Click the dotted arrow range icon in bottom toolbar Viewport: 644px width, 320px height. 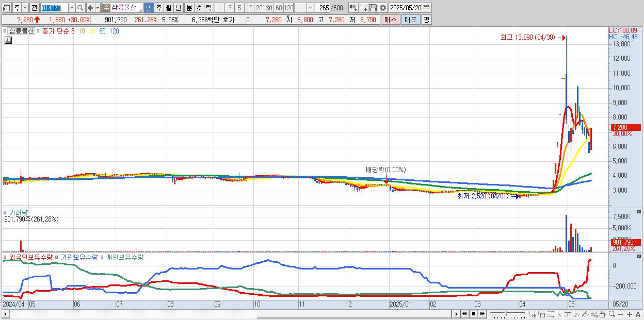550,314
